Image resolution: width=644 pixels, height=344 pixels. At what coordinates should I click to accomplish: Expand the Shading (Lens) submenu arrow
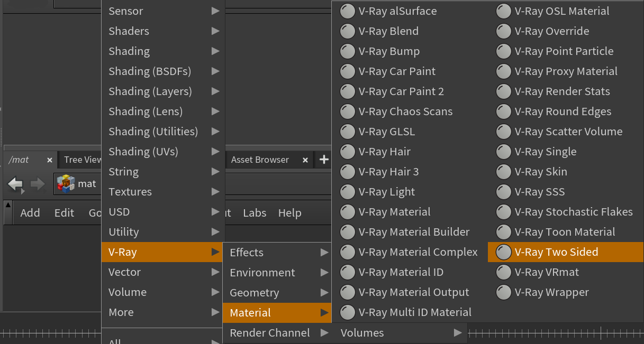pyautogui.click(x=215, y=111)
